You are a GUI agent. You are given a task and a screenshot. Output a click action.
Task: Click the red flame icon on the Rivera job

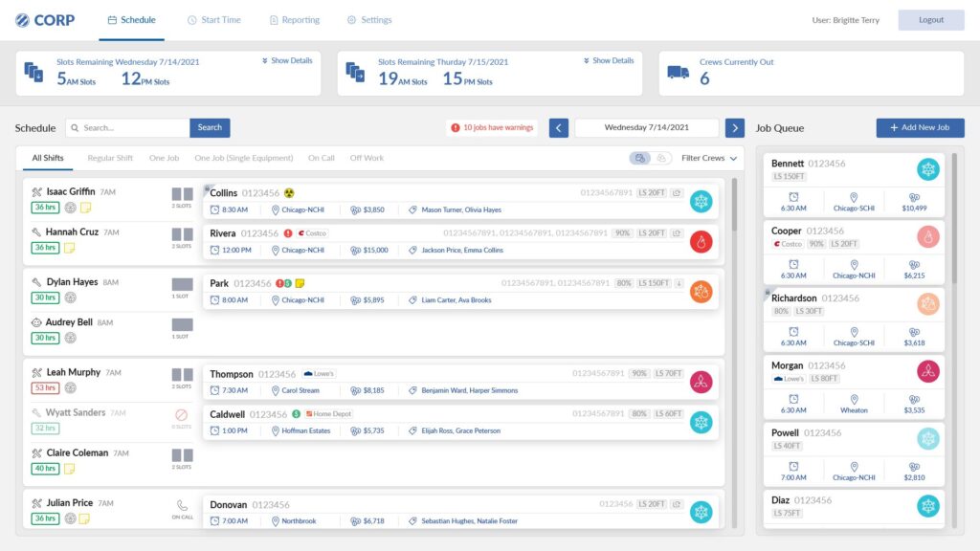[x=702, y=241]
